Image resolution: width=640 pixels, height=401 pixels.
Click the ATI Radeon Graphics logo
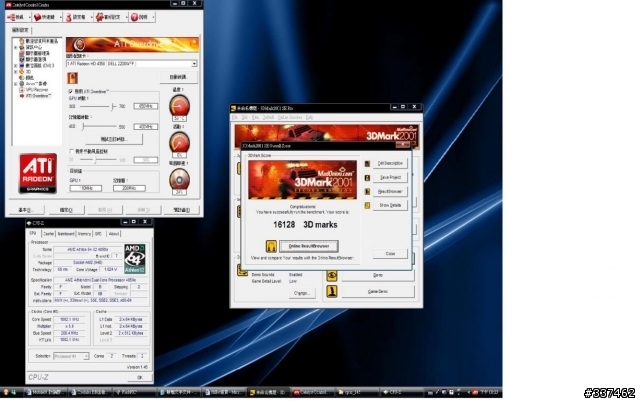point(38,173)
